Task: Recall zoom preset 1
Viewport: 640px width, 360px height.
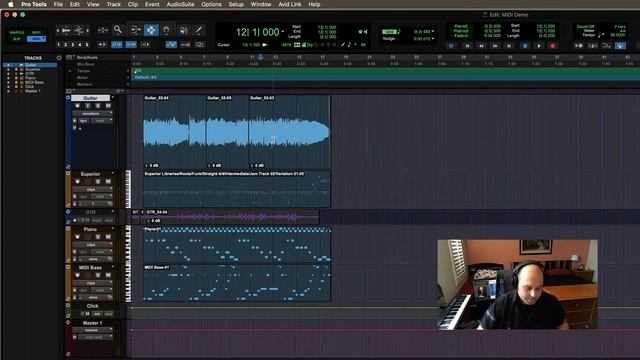Action: [x=58, y=44]
